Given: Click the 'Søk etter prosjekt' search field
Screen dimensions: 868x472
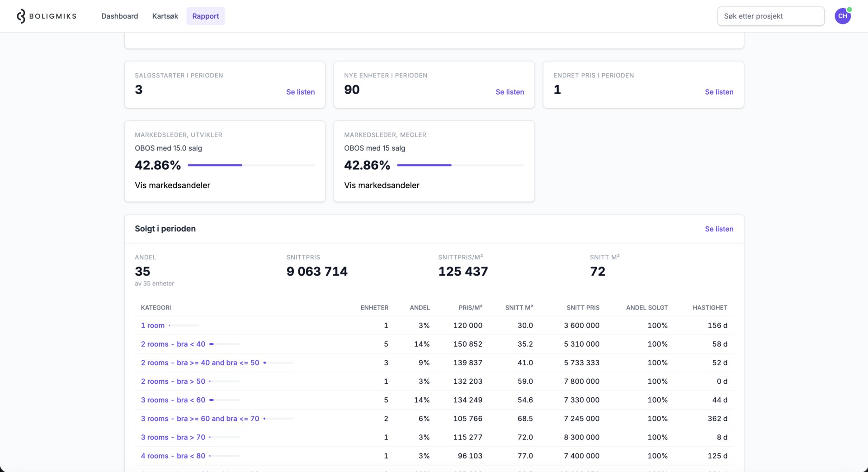Looking at the screenshot, I should coord(770,16).
